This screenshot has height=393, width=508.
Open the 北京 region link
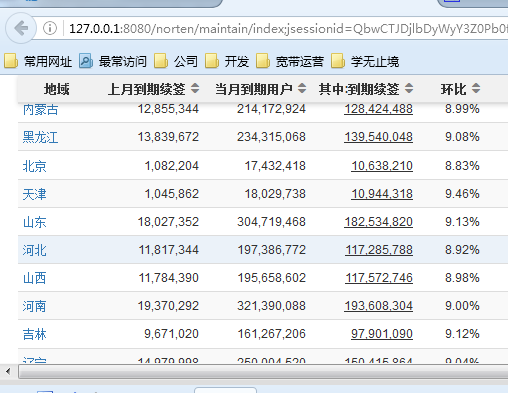35,166
